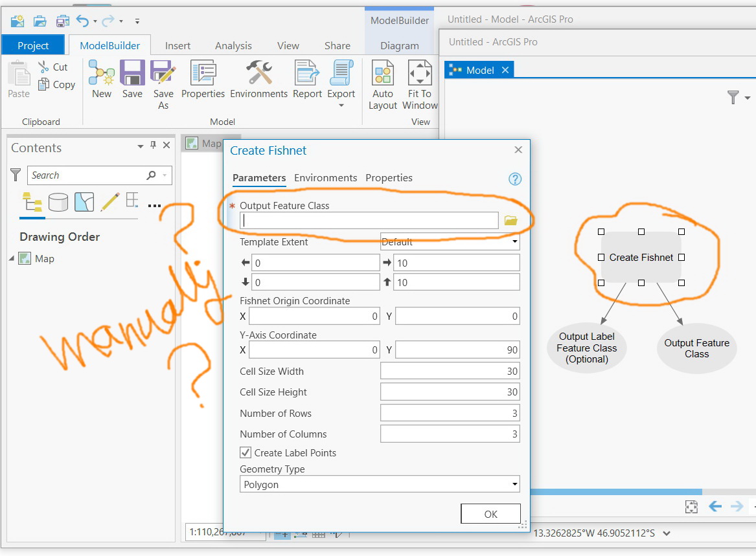756x556 pixels.
Task: Click the filter icon in Contents pane
Action: [16, 174]
